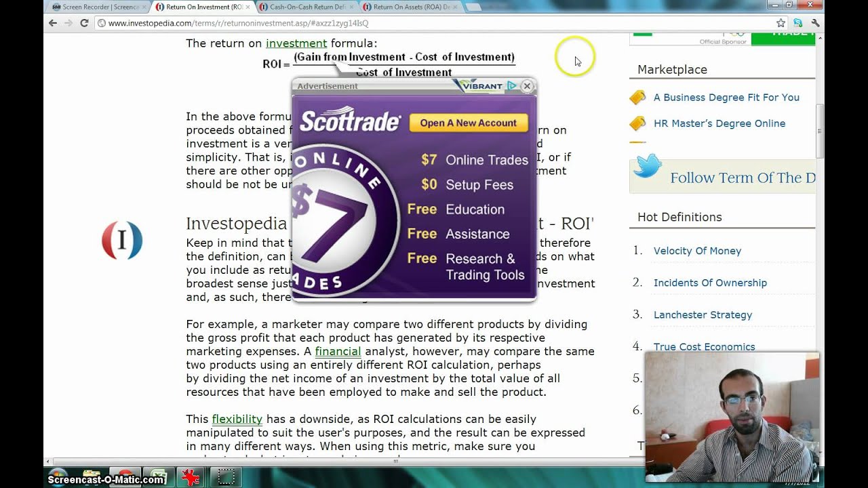Image resolution: width=868 pixels, height=488 pixels.
Task: Bookmark this page with the star icon
Action: click(x=781, y=23)
